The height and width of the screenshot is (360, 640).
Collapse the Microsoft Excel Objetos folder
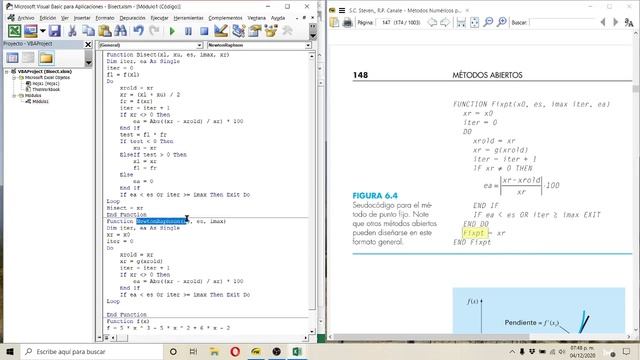tap(14, 78)
